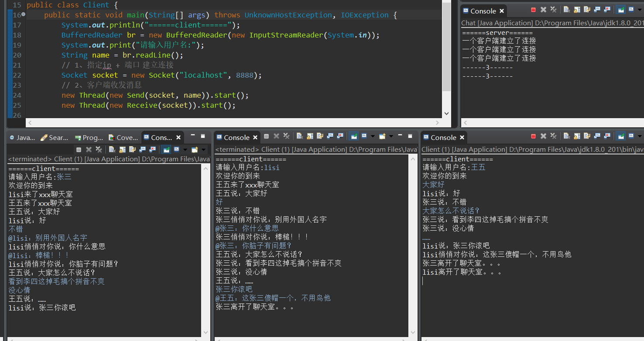
Task: Expand Open Console dropdown in lisi console
Action: pyautogui.click(x=391, y=136)
